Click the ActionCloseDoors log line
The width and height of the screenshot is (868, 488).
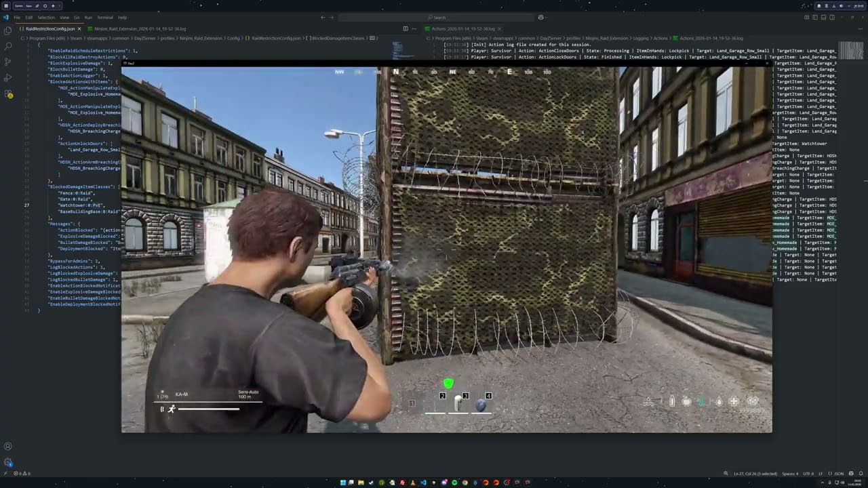[x=639, y=51]
